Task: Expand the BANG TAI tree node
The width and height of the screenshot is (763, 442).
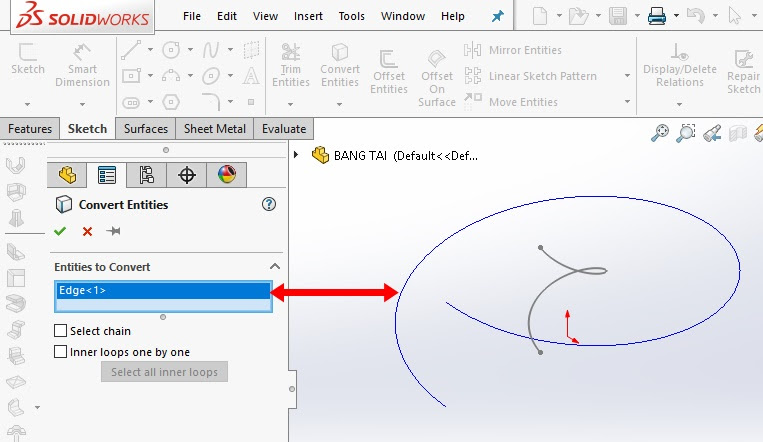Action: click(x=296, y=155)
